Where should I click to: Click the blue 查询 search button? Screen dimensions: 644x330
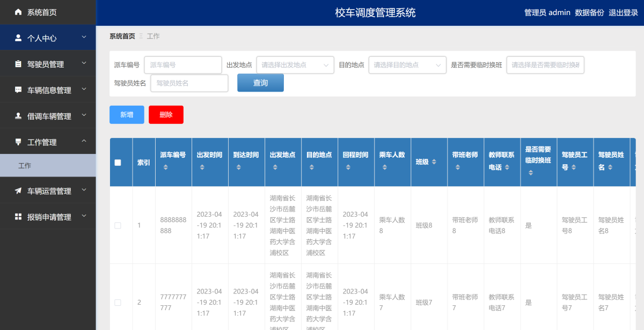coord(260,83)
